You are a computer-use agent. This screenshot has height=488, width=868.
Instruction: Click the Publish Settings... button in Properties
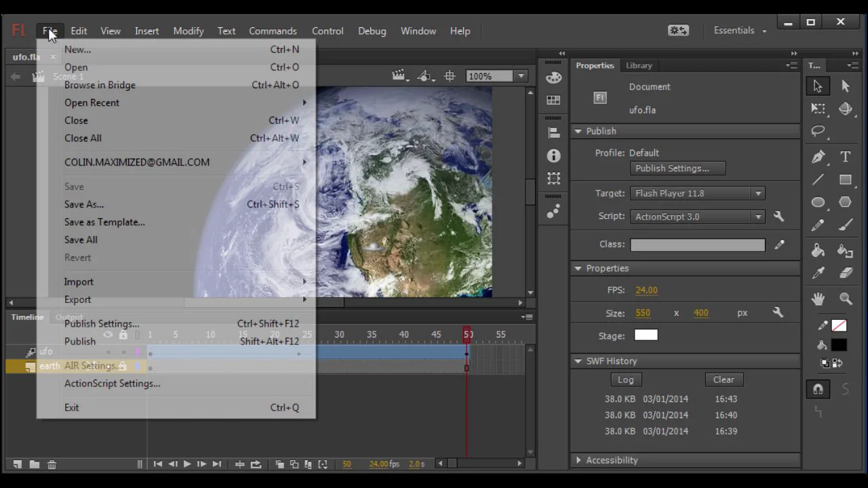[x=677, y=169]
